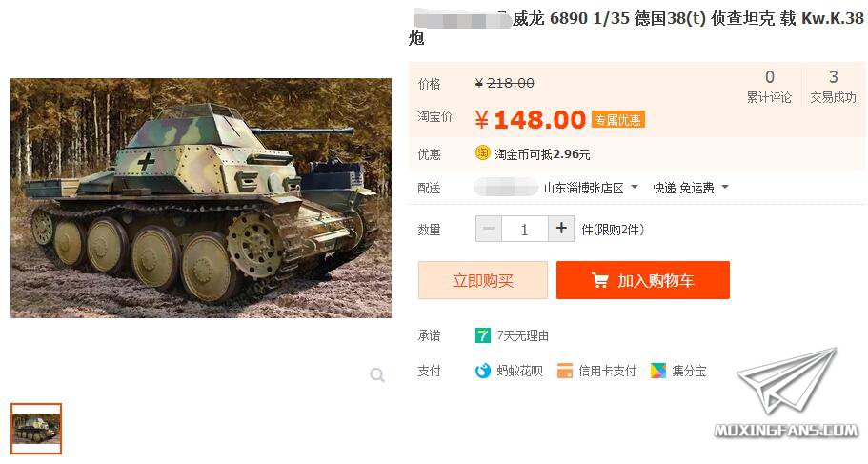The image size is (868, 464).
Task: Click the shopping cart icon in the 加入购物车 button
Action: [600, 281]
